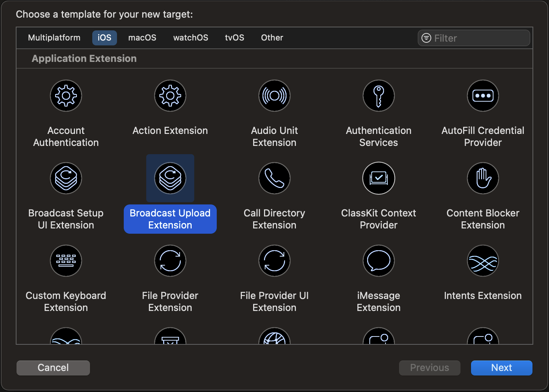Viewport: 549px width, 392px height.
Task: Click the Account Authentication label
Action: click(x=66, y=137)
